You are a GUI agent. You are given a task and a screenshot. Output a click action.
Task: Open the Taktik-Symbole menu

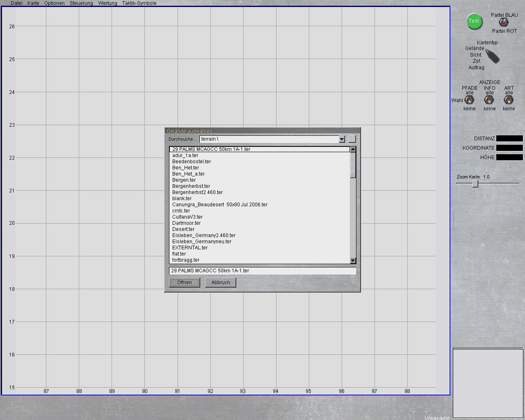point(139,3)
